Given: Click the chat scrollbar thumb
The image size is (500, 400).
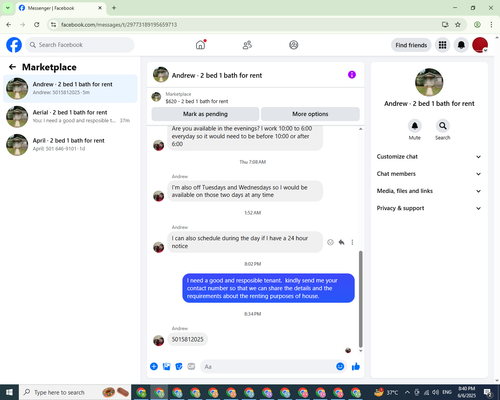Looking at the screenshot, I should (360, 299).
